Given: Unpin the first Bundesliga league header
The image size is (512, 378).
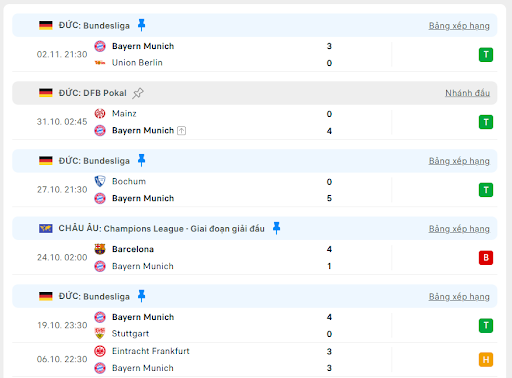Looking at the screenshot, I should click(142, 25).
